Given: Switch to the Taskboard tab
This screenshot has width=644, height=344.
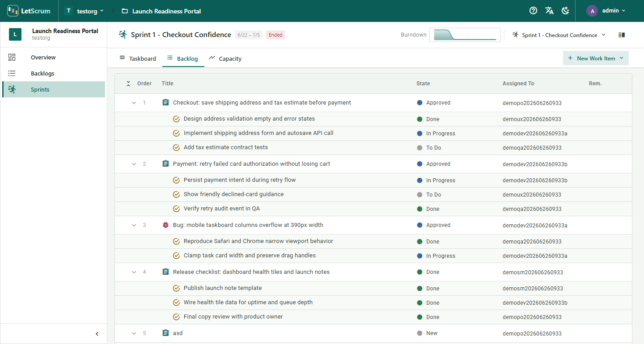Looking at the screenshot, I should [x=138, y=59].
